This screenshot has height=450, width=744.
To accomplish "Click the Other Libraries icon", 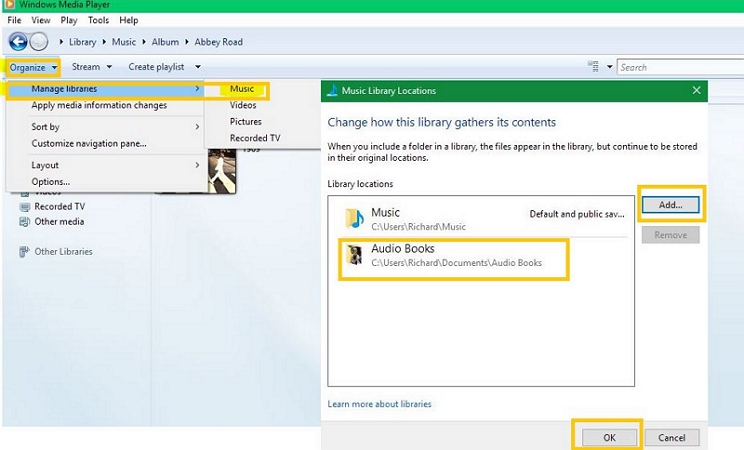I will coord(24,252).
